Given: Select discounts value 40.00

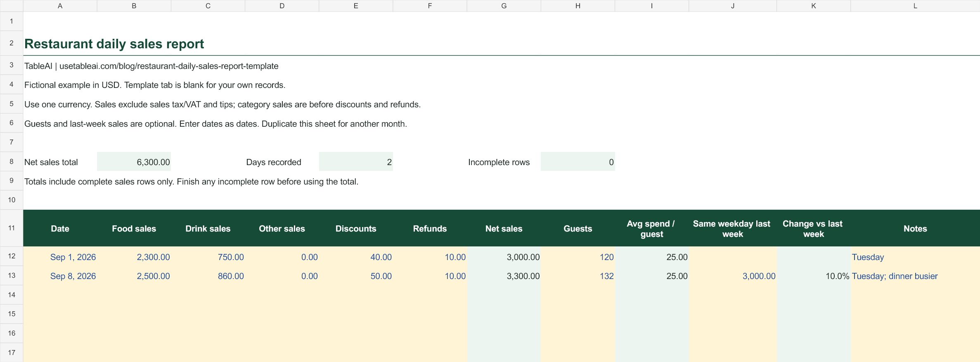Looking at the screenshot, I should [356, 257].
